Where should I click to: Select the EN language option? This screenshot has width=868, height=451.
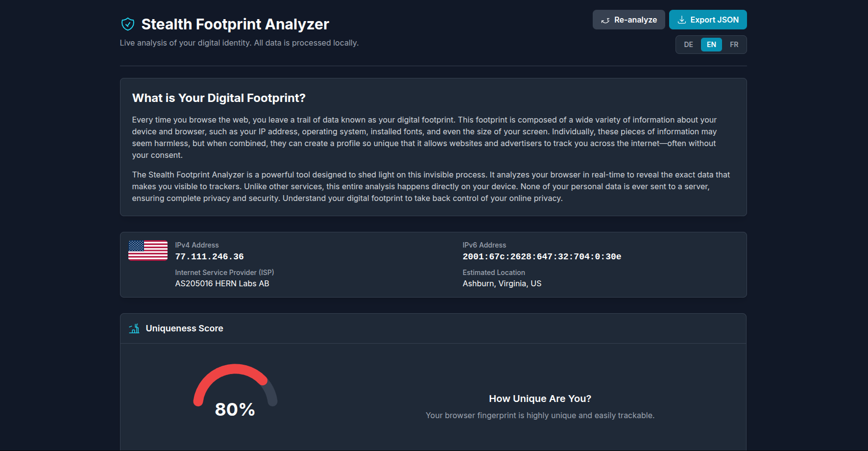pos(711,45)
